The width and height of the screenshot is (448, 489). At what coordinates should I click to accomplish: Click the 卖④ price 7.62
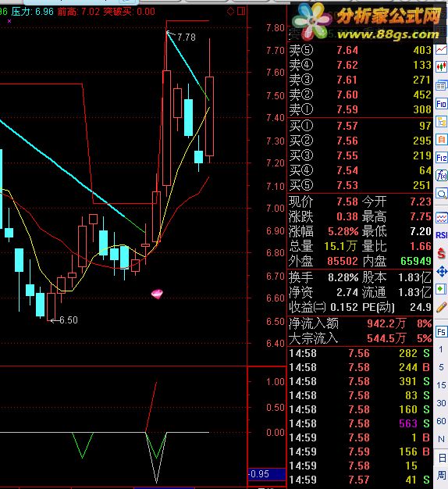pyautogui.click(x=347, y=65)
